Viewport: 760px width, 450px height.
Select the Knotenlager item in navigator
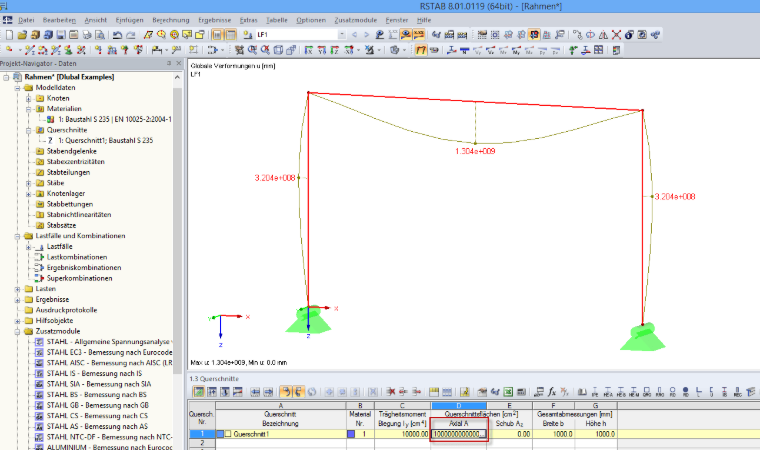click(x=66, y=193)
